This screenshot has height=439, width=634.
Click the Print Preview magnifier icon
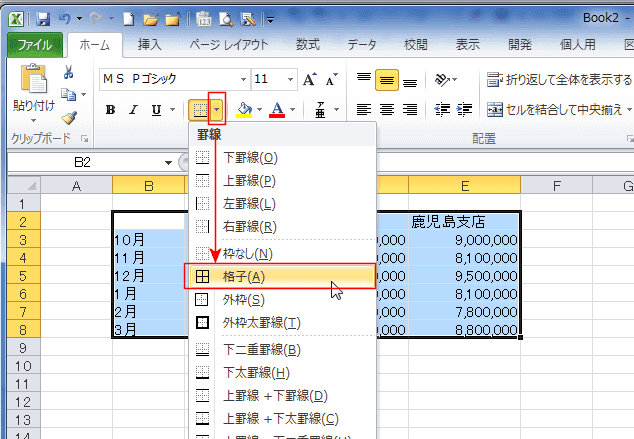226,19
